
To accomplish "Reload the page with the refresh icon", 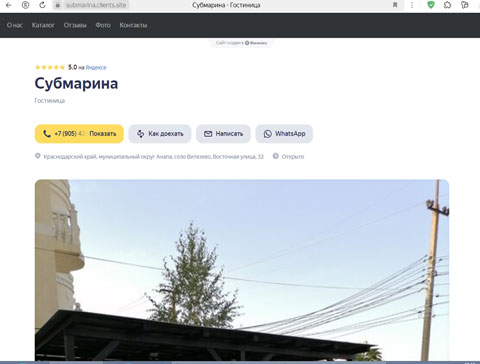I will point(42,5).
